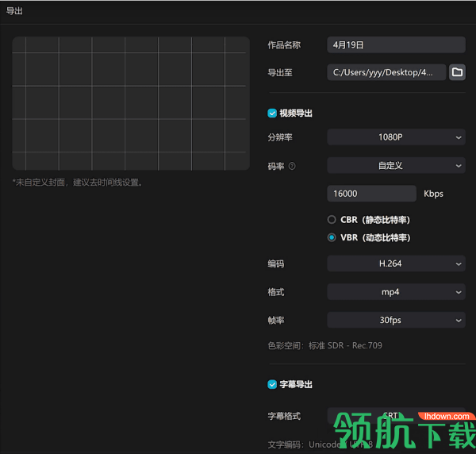Click the cover preview thumbnail
The height and width of the screenshot is (454, 476).
131,103
